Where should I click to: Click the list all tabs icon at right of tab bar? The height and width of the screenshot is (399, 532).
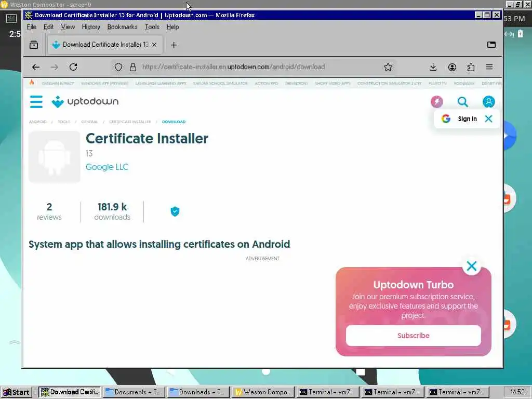coord(491,45)
